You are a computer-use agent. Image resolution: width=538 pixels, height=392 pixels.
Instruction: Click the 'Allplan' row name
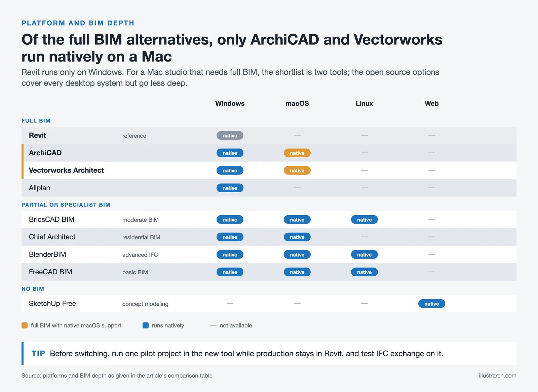click(x=39, y=188)
